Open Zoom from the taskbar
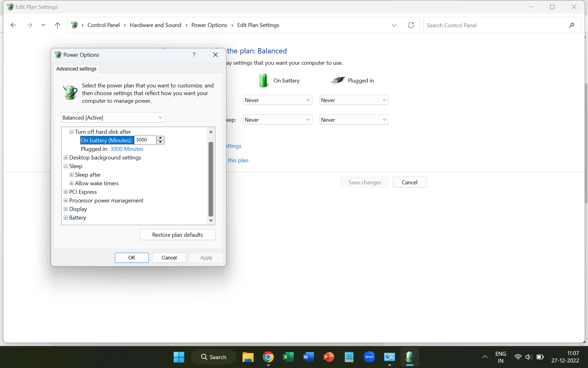 369,357
